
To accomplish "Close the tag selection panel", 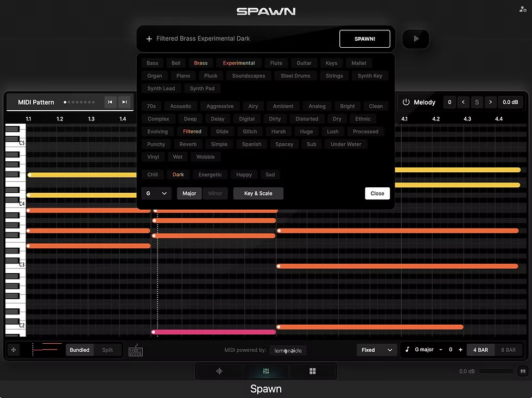I will pyautogui.click(x=377, y=193).
